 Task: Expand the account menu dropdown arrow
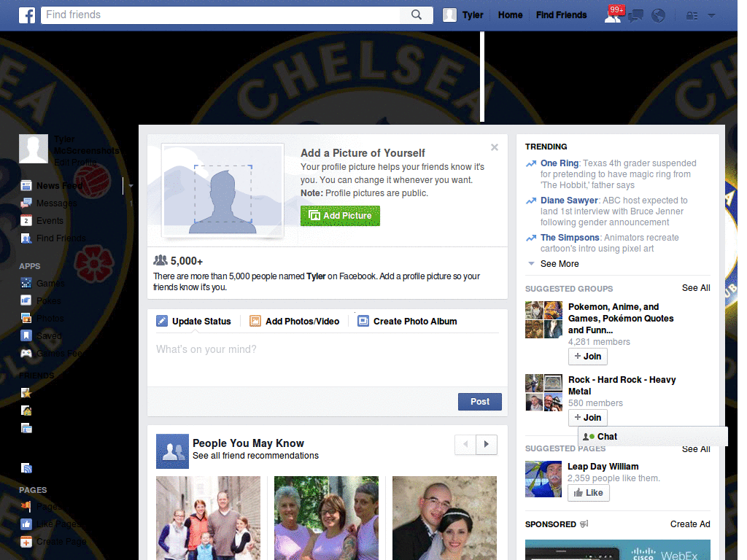(711, 16)
